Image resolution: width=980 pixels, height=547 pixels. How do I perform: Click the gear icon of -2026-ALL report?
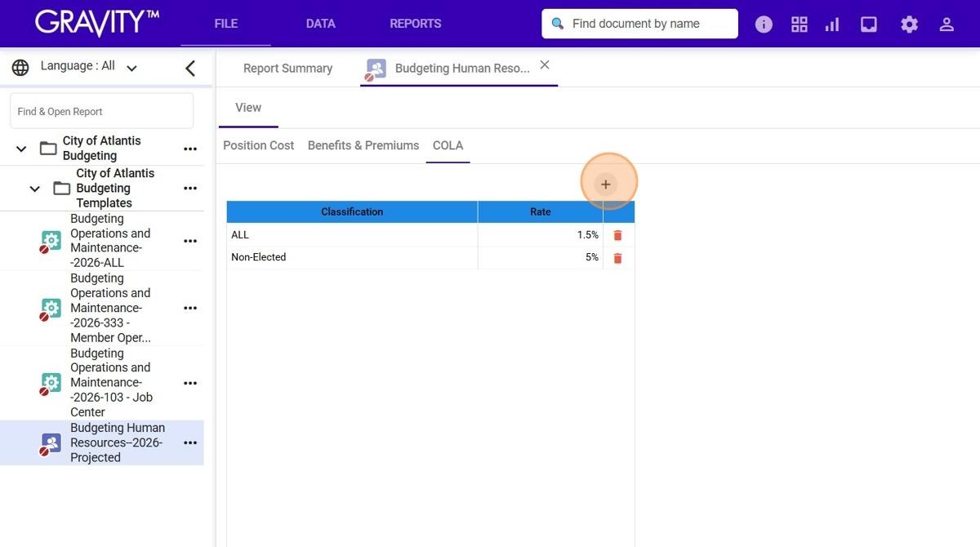tap(51, 241)
